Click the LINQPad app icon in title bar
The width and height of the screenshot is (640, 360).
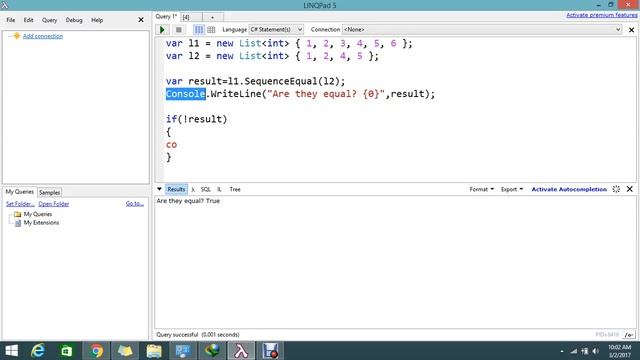point(4,5)
